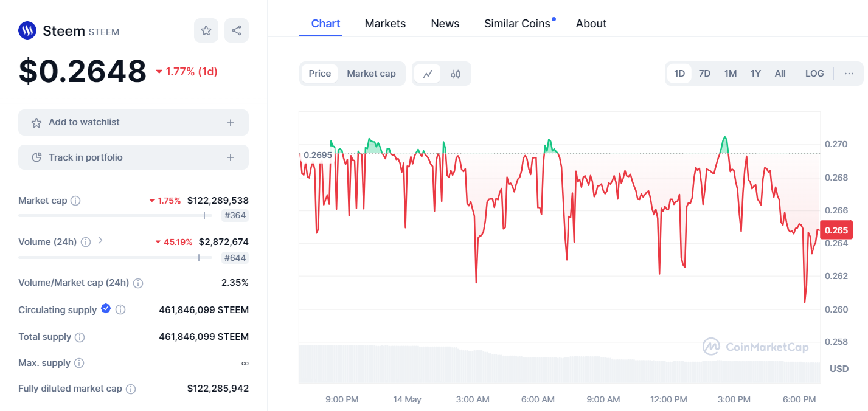Click the volume rank #644 badge

[x=235, y=258]
